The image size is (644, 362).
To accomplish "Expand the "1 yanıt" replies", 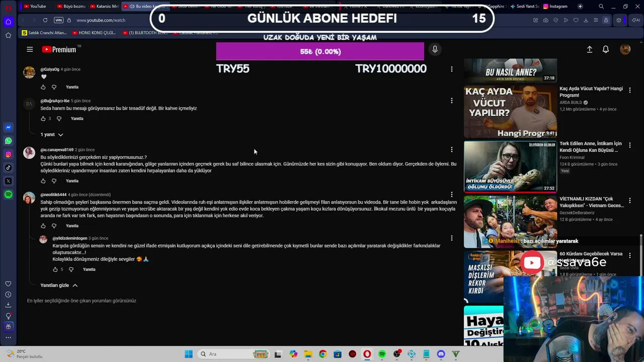I will [x=51, y=135].
